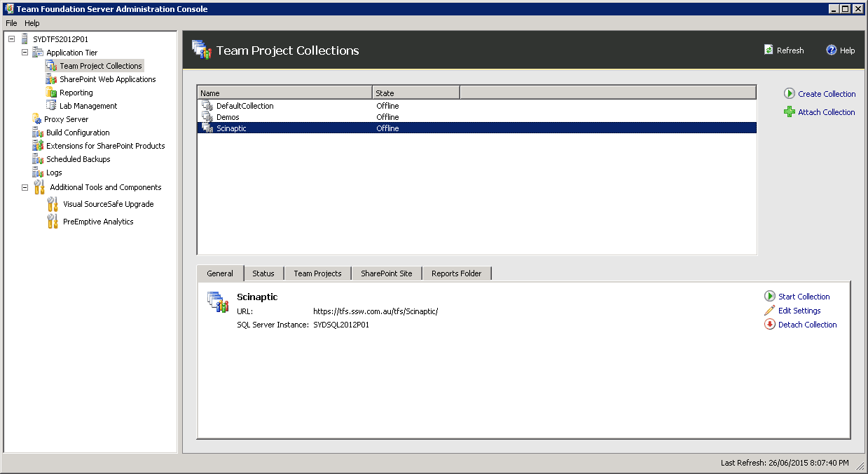Screen dimensions: 868x474
Task: Select the Demos collection row
Action: 228,117
